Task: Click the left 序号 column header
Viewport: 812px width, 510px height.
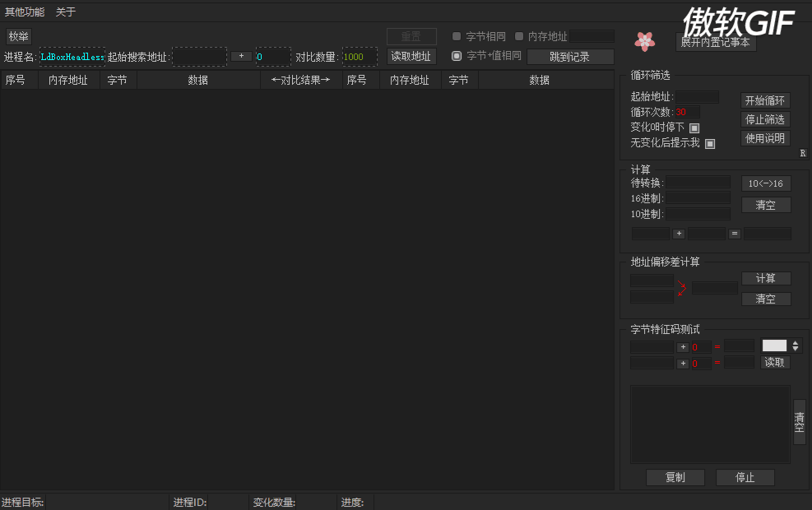Action: coord(20,81)
